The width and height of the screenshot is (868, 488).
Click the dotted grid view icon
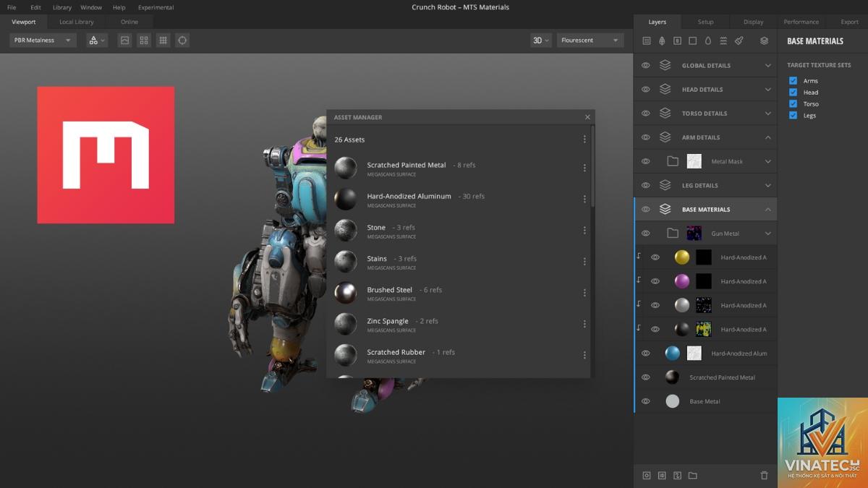163,40
